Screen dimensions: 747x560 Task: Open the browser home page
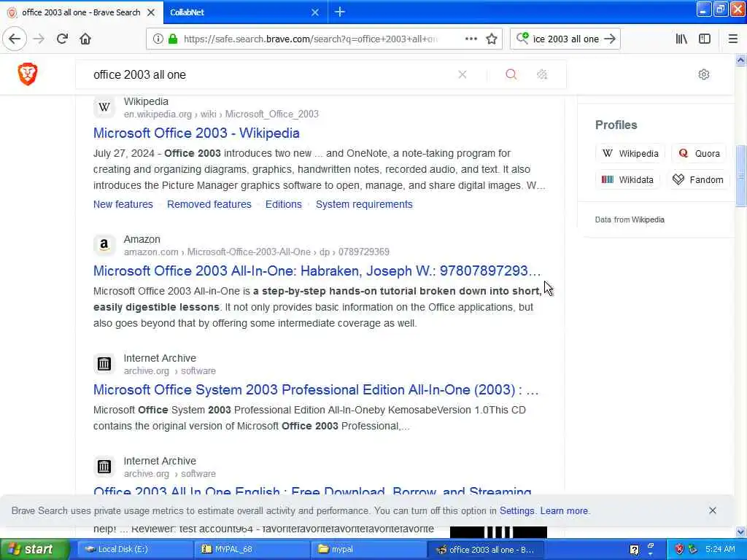tap(85, 39)
